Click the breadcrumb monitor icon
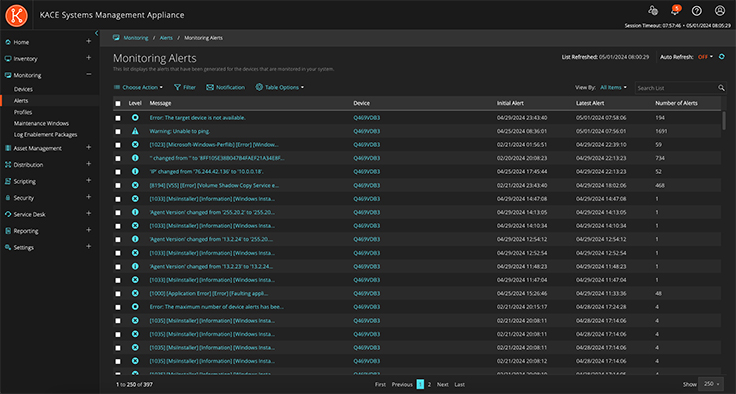This screenshot has height=394, width=736. [x=116, y=38]
